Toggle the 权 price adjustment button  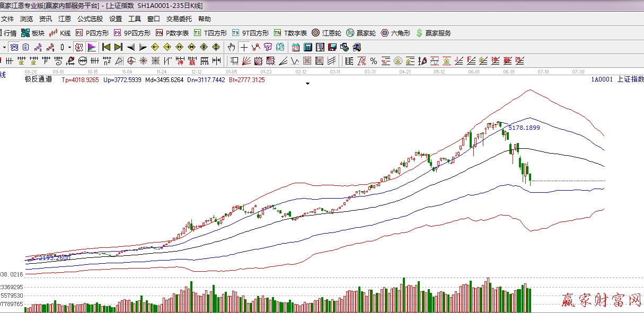79,47
